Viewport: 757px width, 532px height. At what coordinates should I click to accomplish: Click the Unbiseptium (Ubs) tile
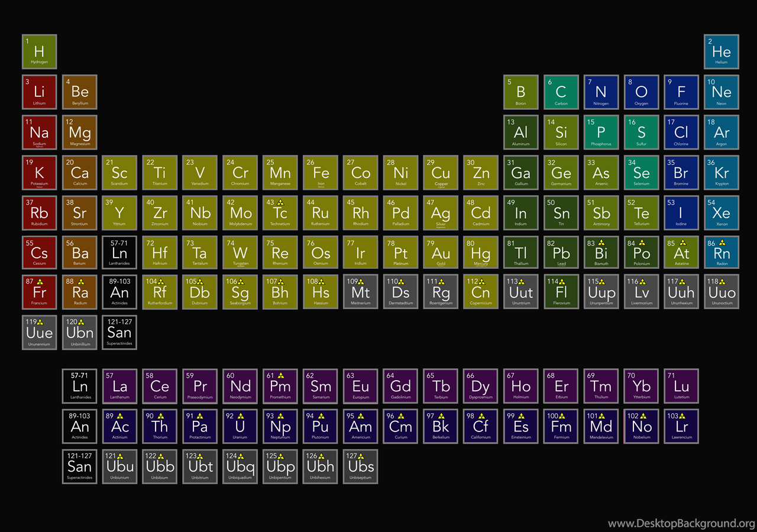pyautogui.click(x=361, y=466)
